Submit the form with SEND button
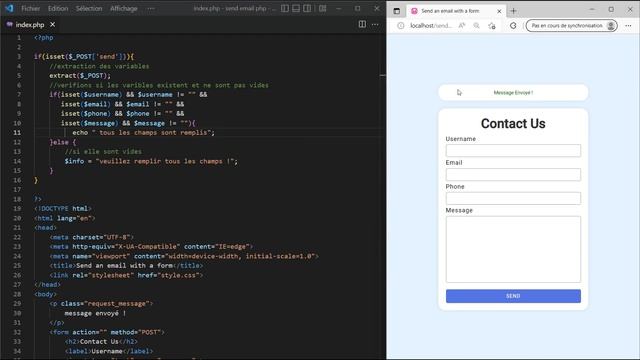This screenshot has height=360, width=640. [x=513, y=296]
